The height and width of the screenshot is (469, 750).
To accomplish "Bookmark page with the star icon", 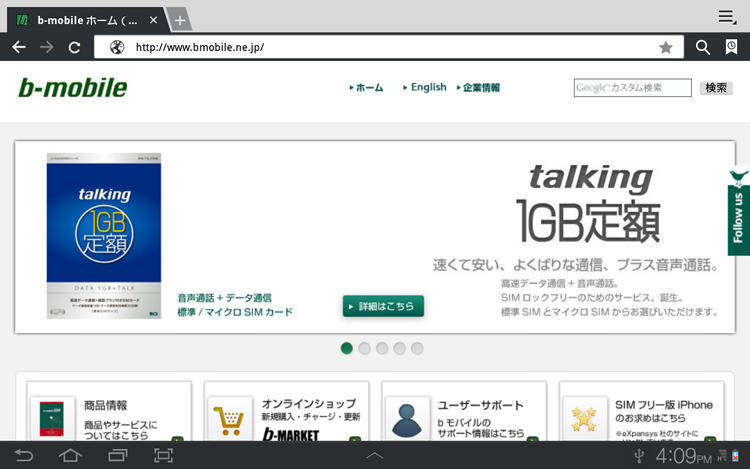I will [x=665, y=47].
